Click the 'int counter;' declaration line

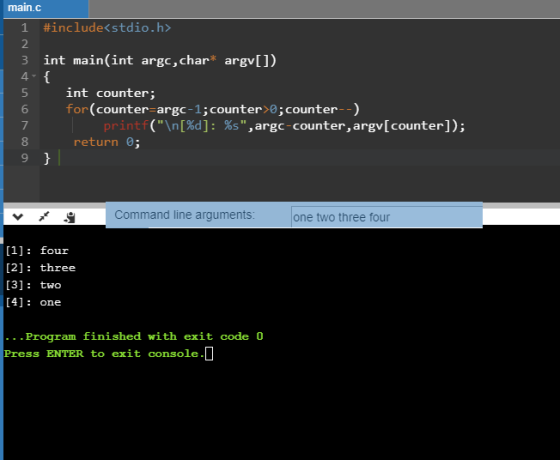111,93
